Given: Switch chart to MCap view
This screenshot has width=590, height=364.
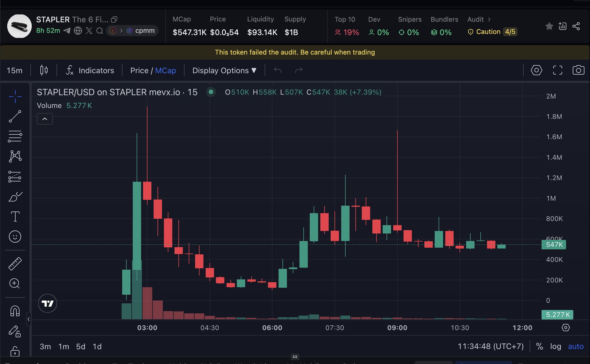Looking at the screenshot, I should click(x=166, y=70).
